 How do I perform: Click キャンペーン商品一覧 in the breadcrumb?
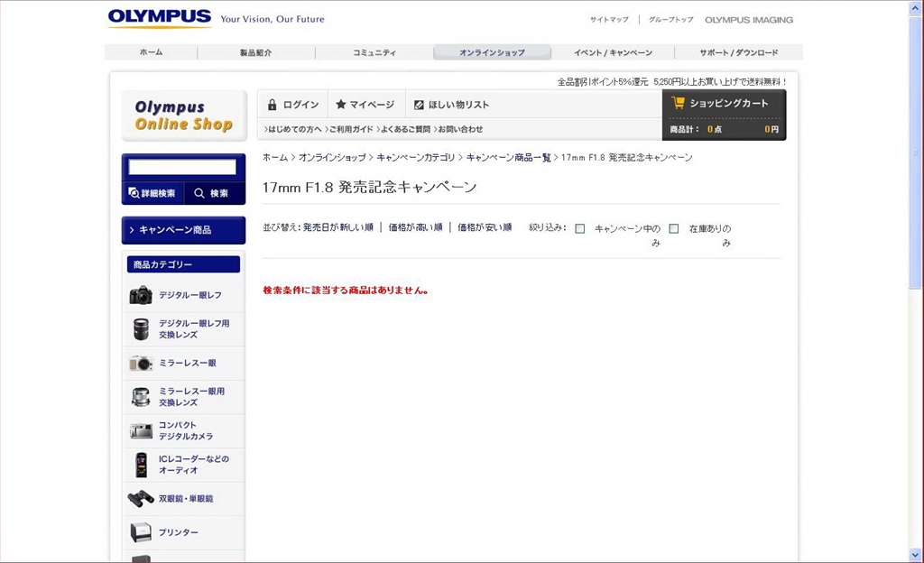click(508, 157)
